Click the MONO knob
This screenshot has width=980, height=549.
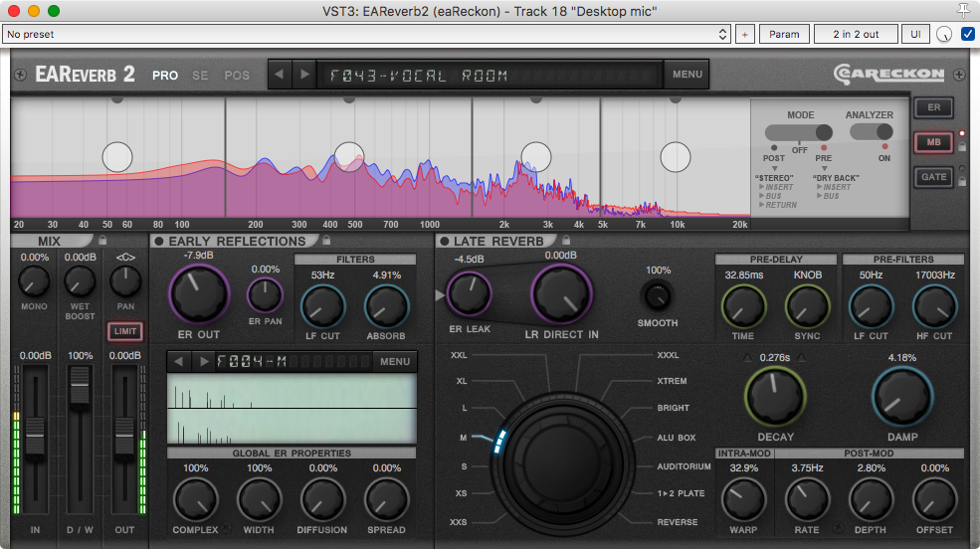click(x=34, y=281)
